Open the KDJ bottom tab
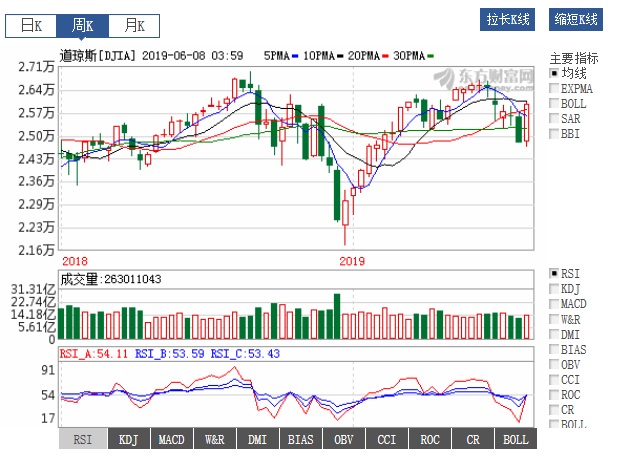The width and height of the screenshot is (623, 457). point(128,440)
